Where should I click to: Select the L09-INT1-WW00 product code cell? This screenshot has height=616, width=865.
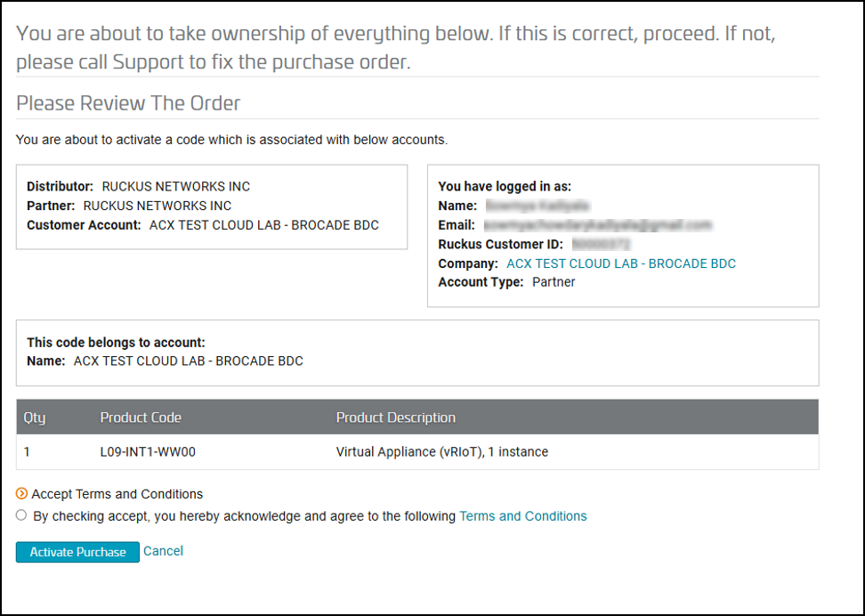[148, 451]
